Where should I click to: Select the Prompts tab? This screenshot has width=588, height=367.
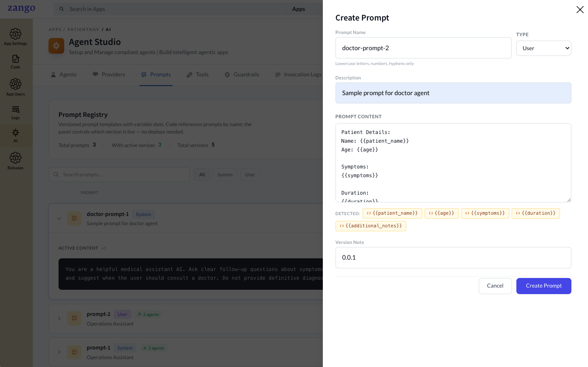(156, 75)
